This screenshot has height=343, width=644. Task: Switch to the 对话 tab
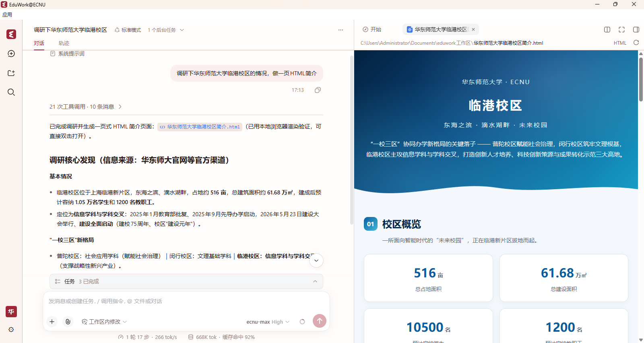(x=39, y=43)
